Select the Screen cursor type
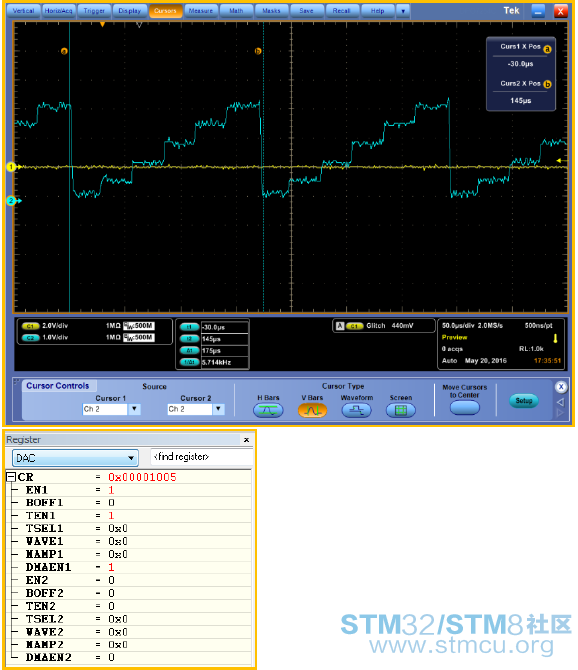This screenshot has height=670, width=578. (401, 411)
